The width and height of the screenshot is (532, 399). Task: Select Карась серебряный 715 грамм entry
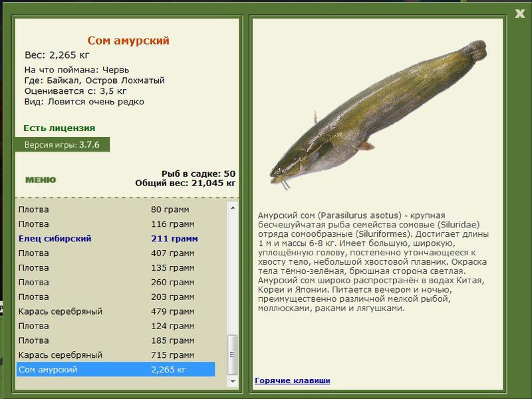pyautogui.click(x=116, y=355)
